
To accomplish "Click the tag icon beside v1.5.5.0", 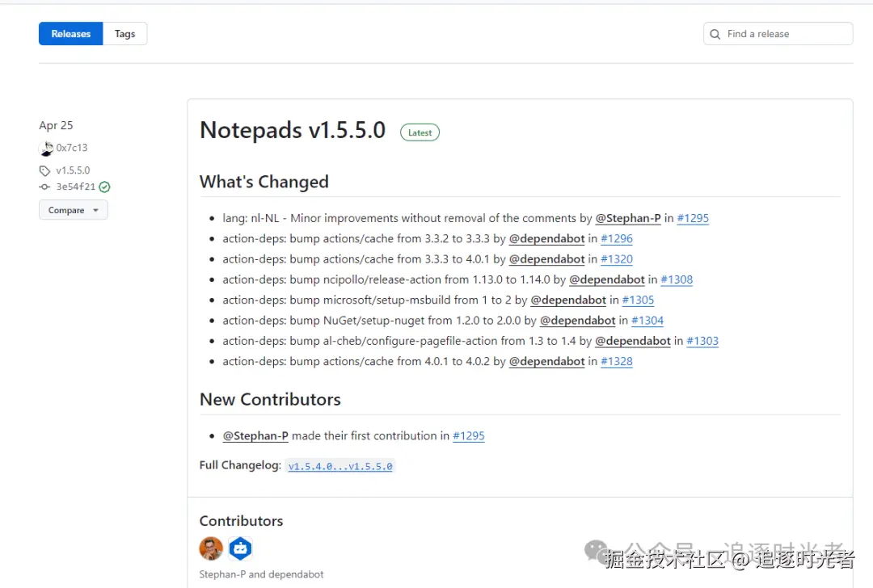I will tap(44, 170).
